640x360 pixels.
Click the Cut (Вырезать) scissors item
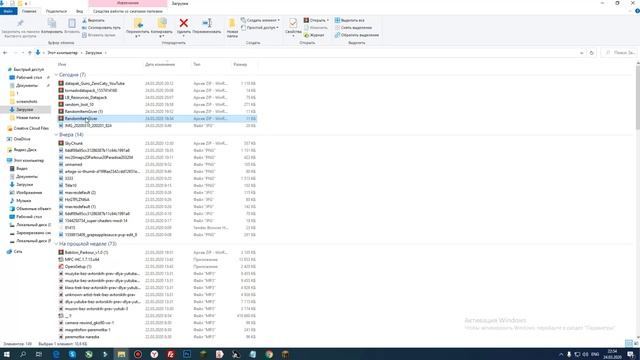pos(93,20)
